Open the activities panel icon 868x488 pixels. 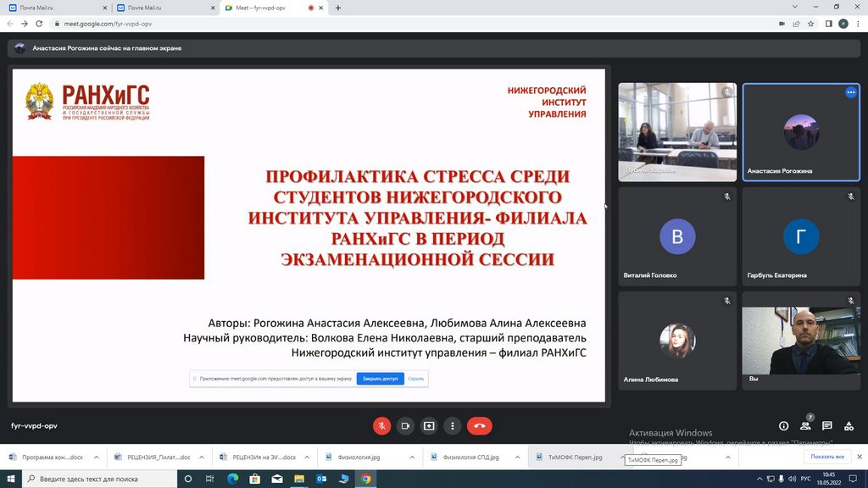click(x=849, y=425)
